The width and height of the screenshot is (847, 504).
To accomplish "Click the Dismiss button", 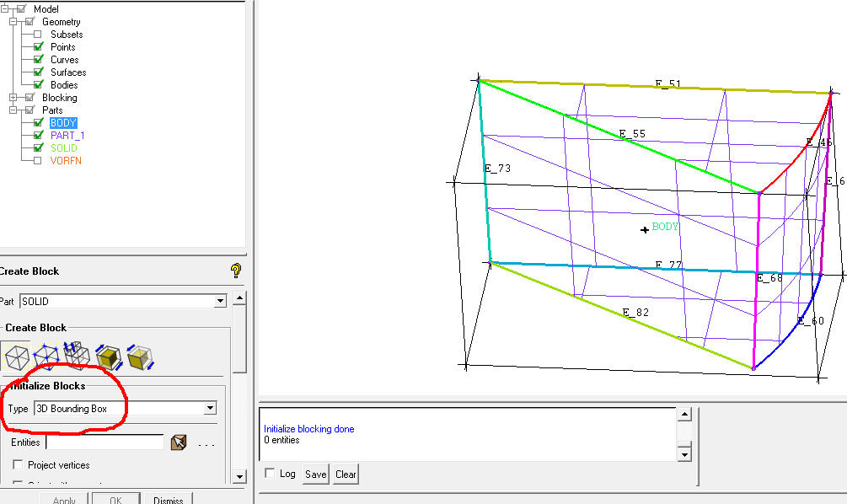I will (169, 499).
